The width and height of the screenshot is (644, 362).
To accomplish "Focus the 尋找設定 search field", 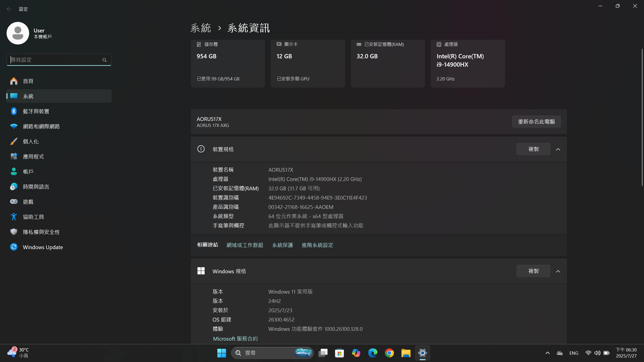I will (x=59, y=60).
